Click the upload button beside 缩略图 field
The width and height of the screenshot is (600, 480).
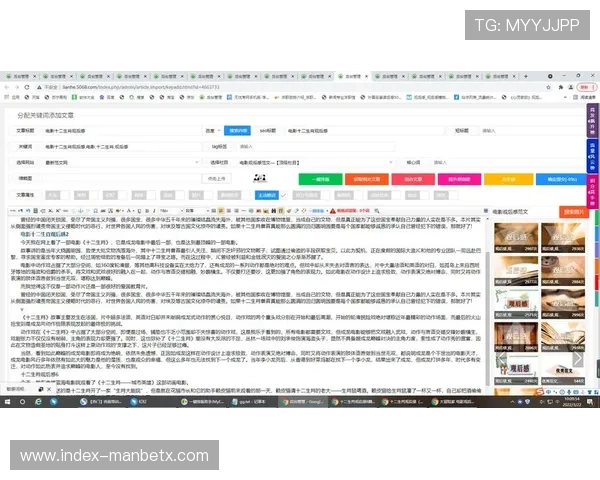[217, 179]
